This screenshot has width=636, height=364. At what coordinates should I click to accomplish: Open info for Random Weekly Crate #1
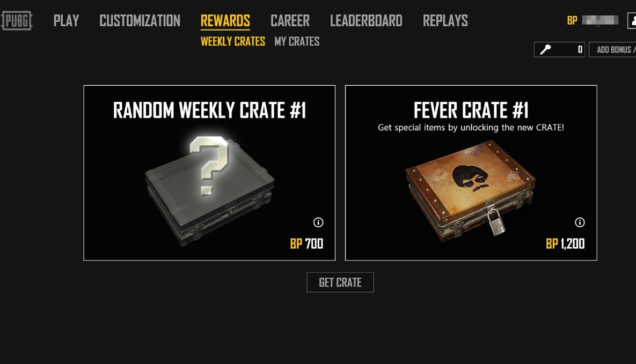coord(318,222)
